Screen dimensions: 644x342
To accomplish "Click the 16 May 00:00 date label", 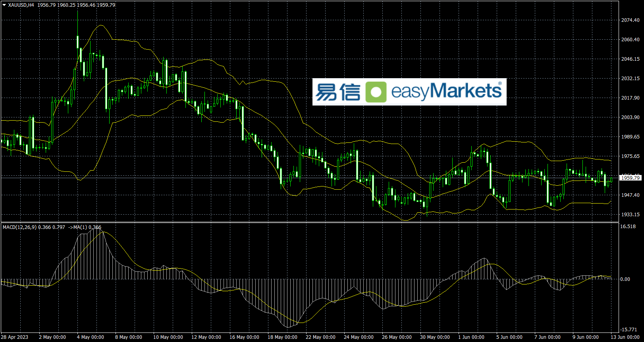I will tap(245, 337).
